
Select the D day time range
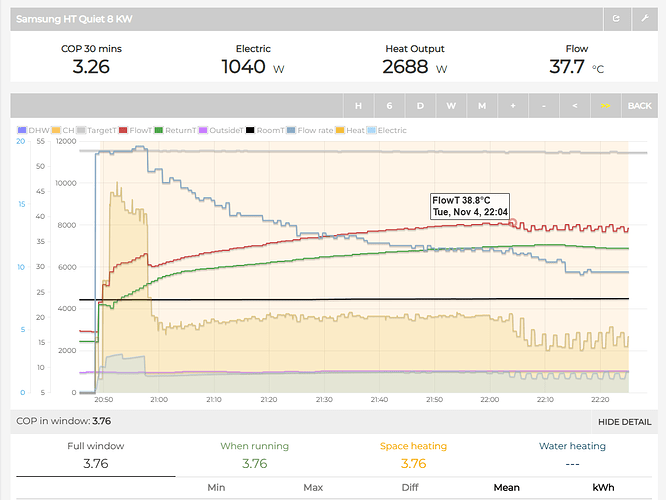(x=420, y=105)
